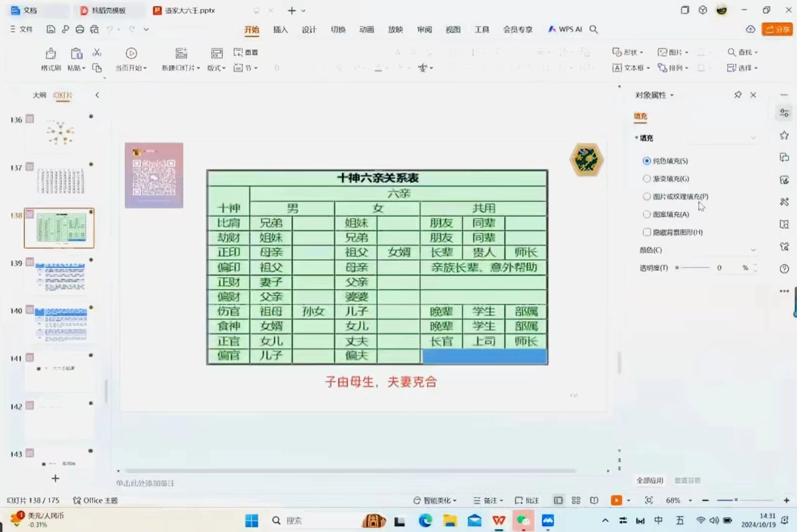Open the 版式 dropdown
The image size is (797, 532).
coord(216,68)
